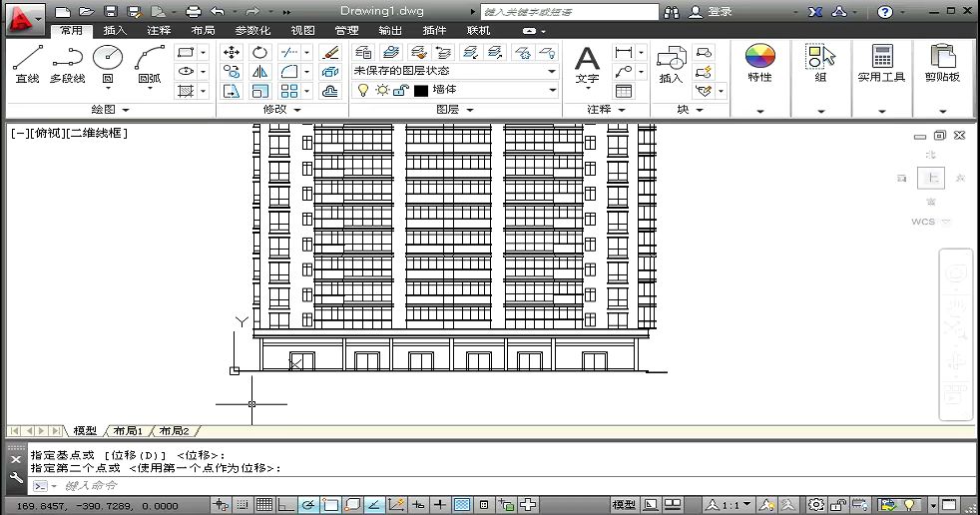This screenshot has width=980, height=515.
Task: Expand the 未保存的图层状态 dropdown
Action: (x=552, y=72)
